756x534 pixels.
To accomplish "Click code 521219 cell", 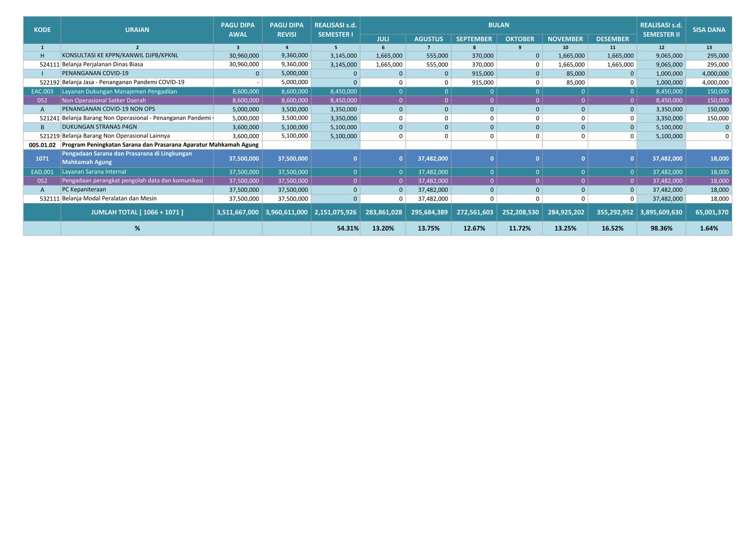I will tap(42, 136).
